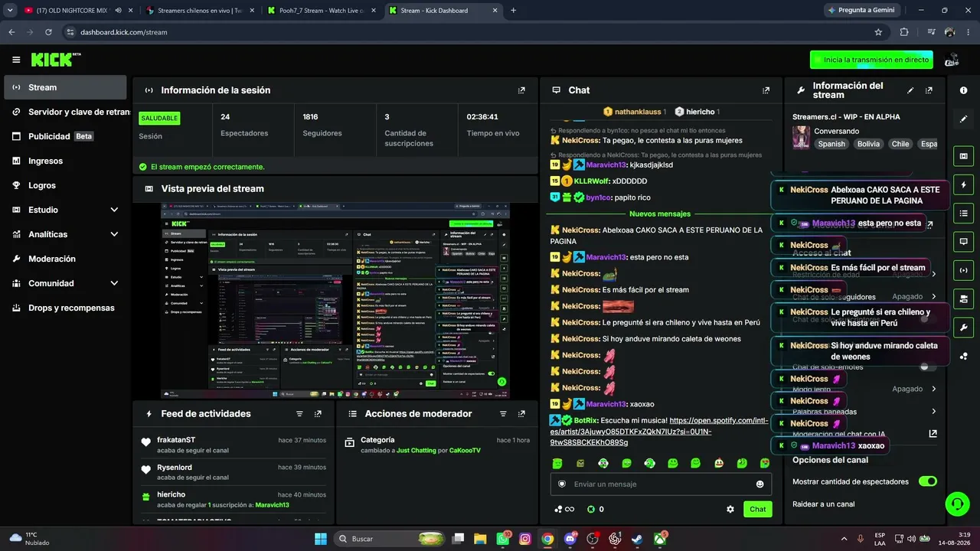Image resolution: width=980 pixels, height=551 pixels.
Task: Click Ryseniord in the activity feed
Action: tap(175, 468)
